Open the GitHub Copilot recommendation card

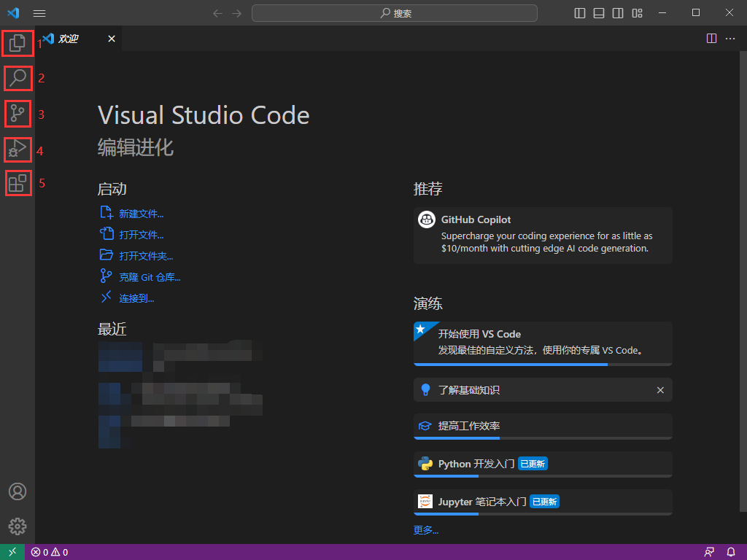point(543,236)
